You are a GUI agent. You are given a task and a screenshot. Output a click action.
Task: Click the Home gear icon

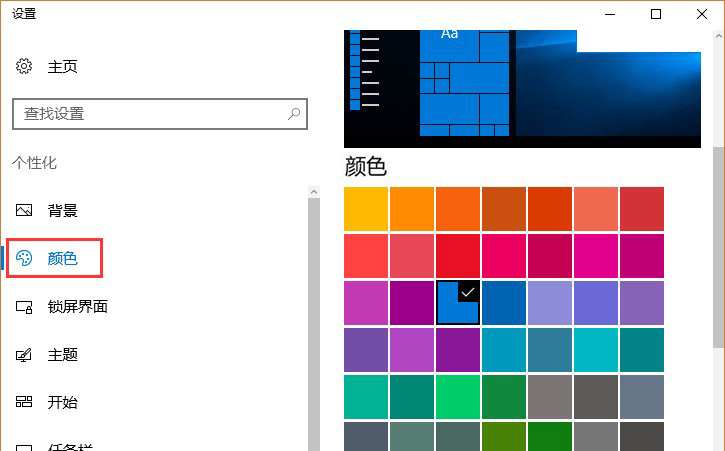[x=25, y=67]
